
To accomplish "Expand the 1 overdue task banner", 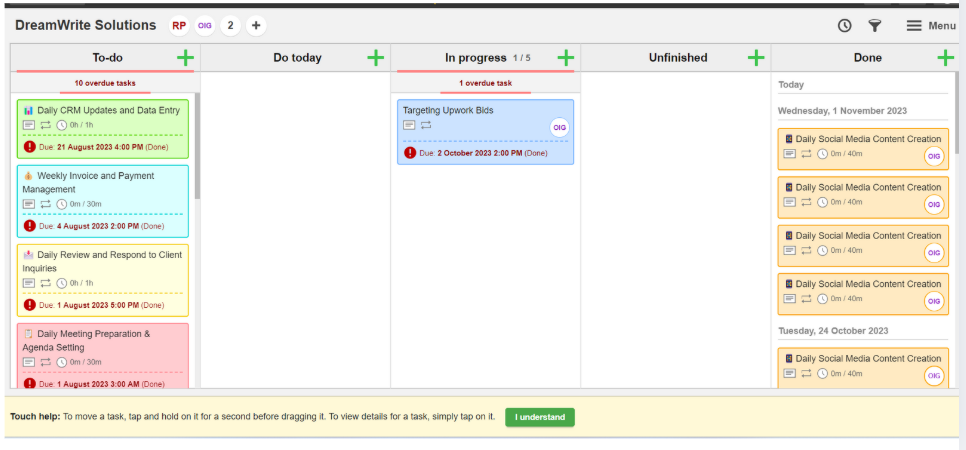I will pos(485,84).
